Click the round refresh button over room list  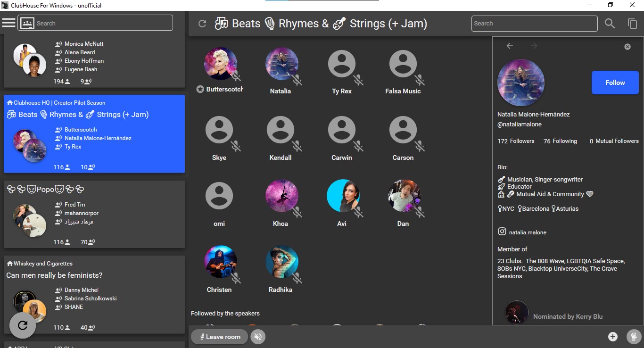pos(23,325)
